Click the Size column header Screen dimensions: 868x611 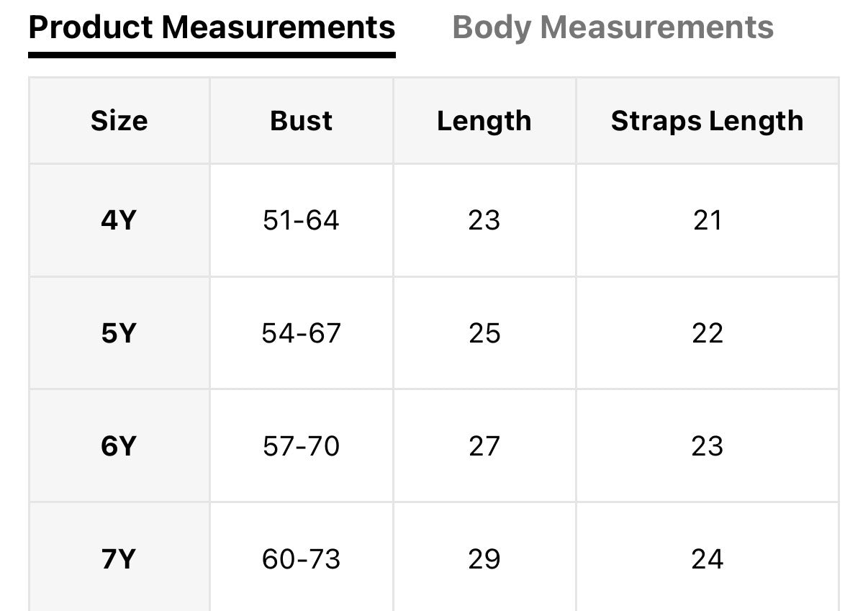[x=119, y=121]
